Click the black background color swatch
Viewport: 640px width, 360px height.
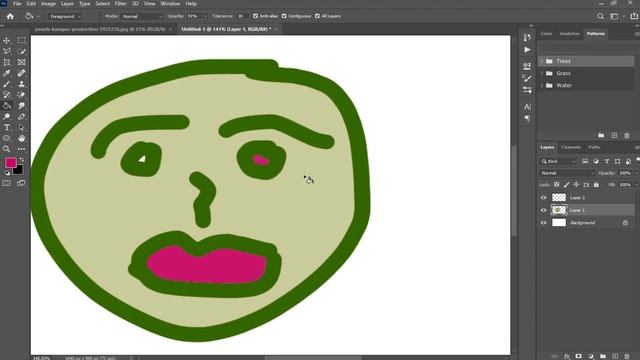pos(19,171)
